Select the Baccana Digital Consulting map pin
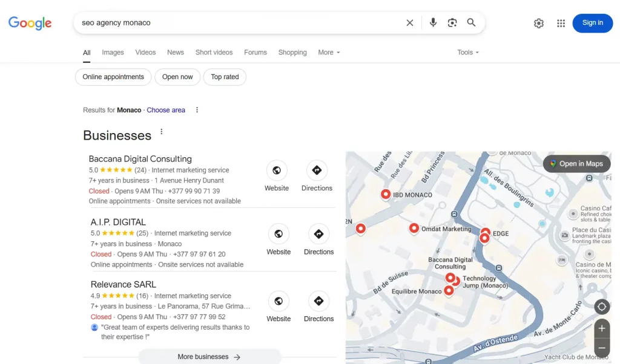This screenshot has width=620, height=364. tap(450, 278)
